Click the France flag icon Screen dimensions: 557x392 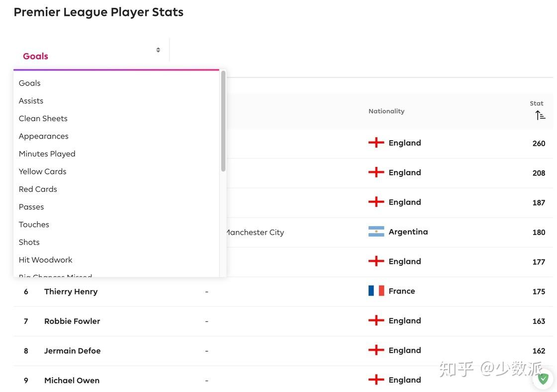click(376, 291)
